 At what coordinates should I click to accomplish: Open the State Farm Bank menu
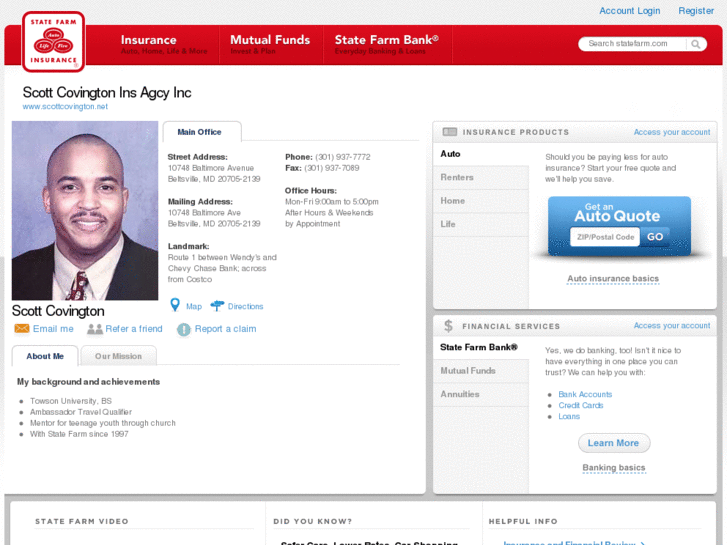pos(387,45)
